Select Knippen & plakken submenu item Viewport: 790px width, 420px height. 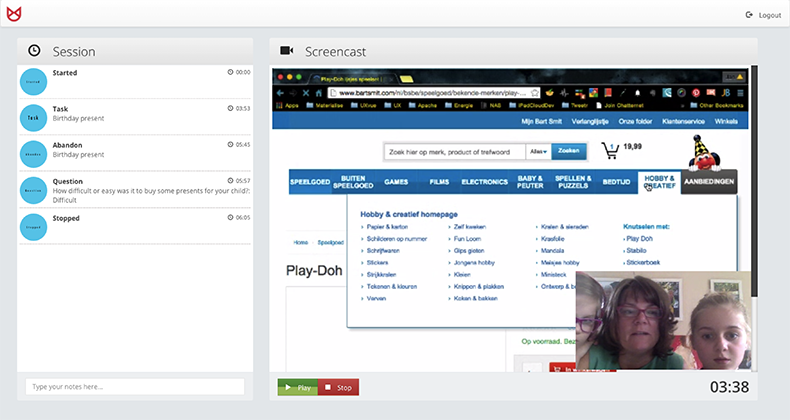click(479, 287)
